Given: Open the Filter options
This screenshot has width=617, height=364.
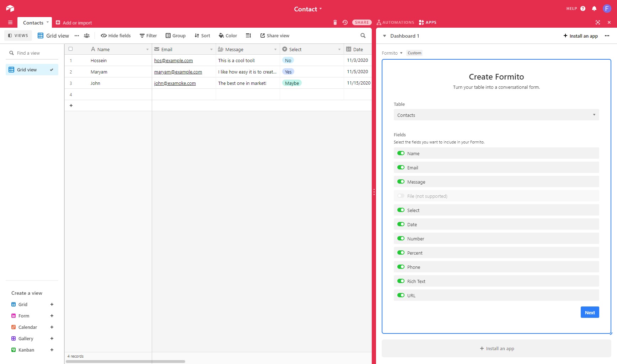Looking at the screenshot, I should 148,36.
